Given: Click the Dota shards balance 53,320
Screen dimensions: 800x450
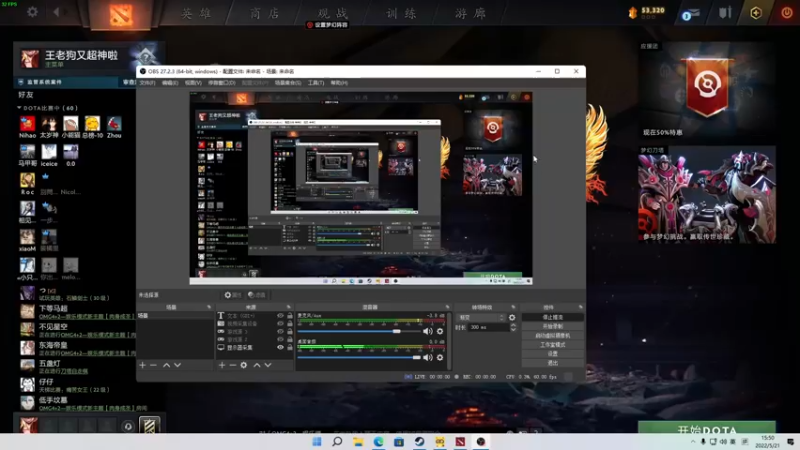Looking at the screenshot, I should tap(646, 11).
